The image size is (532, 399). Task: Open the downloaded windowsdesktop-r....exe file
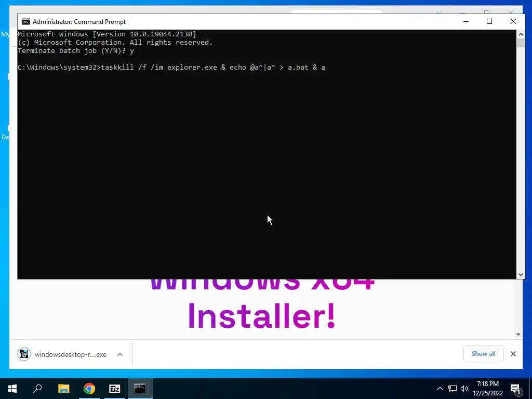(70, 354)
